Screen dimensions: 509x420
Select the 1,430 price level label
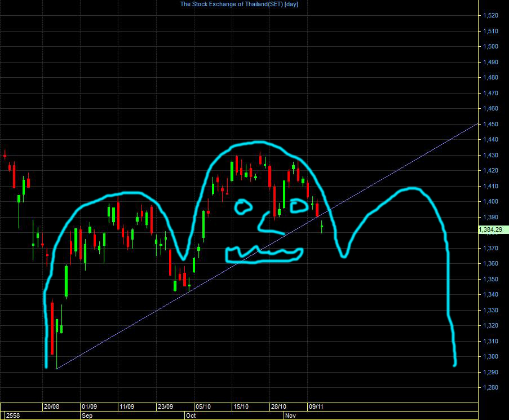(x=490, y=155)
